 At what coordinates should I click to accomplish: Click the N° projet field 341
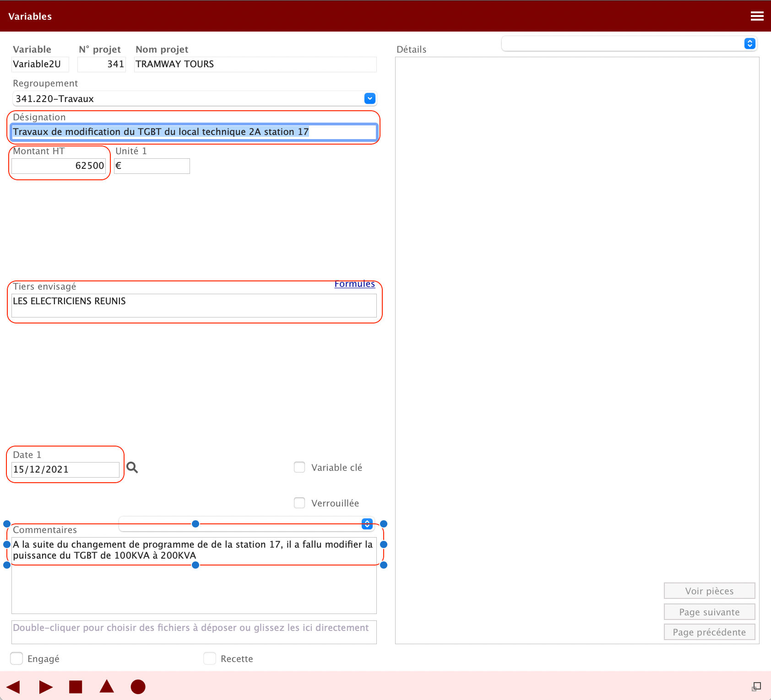102,64
